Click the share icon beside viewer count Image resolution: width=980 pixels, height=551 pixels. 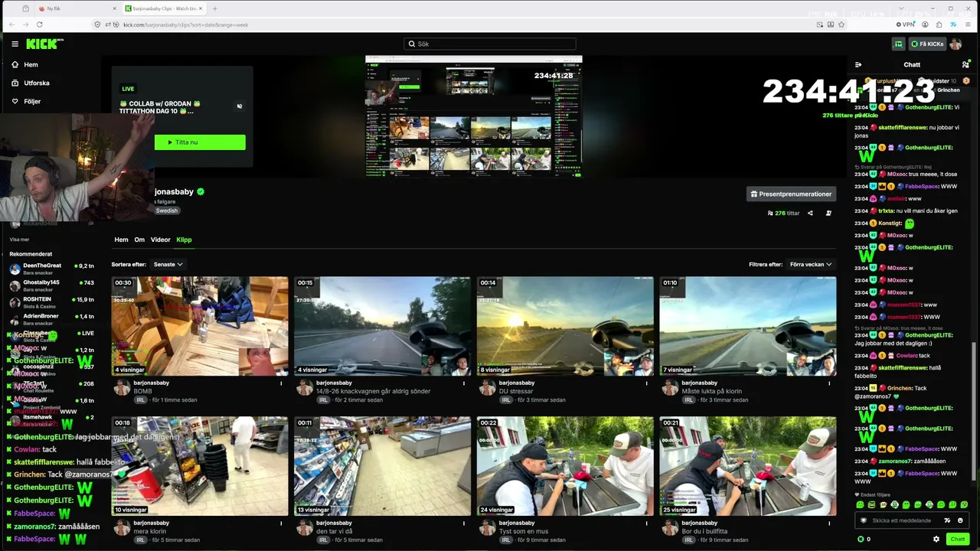pos(810,214)
